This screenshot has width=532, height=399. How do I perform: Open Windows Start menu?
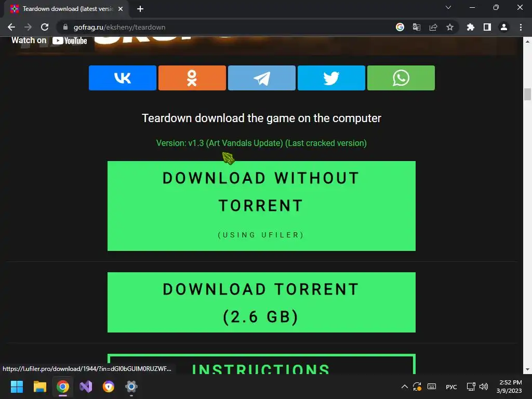(x=17, y=387)
